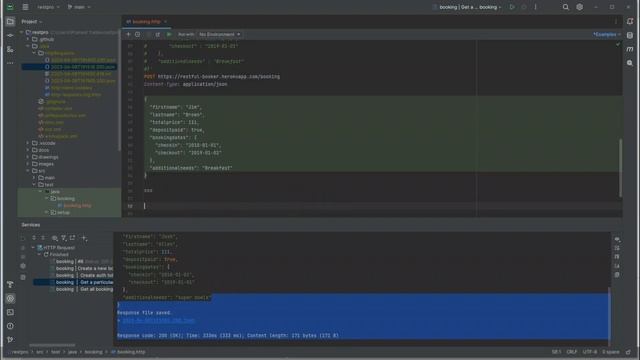Viewport: 640px width, 360px height.
Task: Click Add Service plus icon in Services
Action: click(84, 238)
